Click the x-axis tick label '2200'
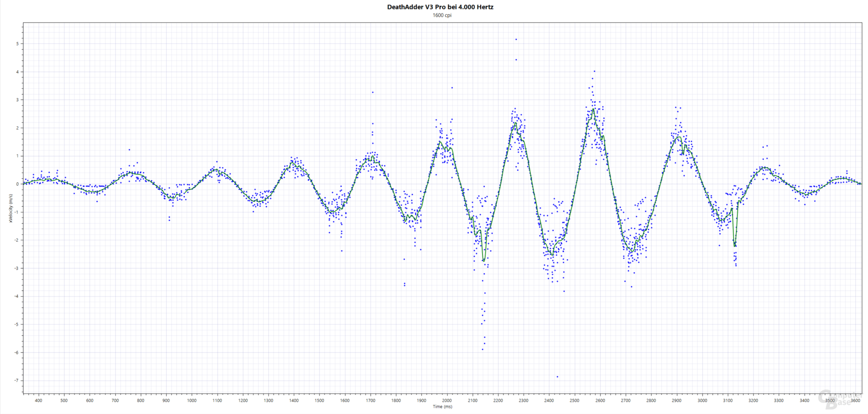This screenshot has height=414, width=868. pos(498,400)
